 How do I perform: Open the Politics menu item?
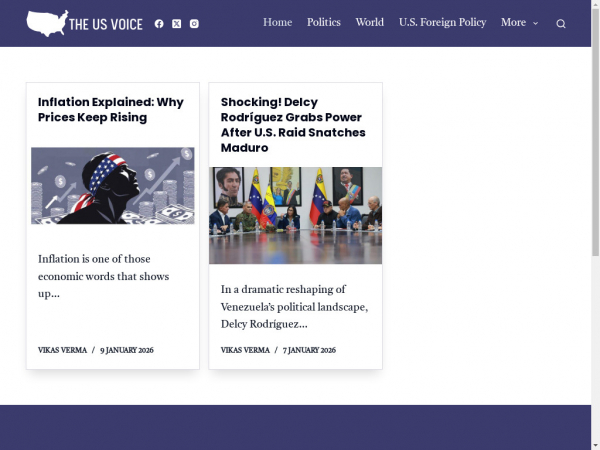point(324,22)
